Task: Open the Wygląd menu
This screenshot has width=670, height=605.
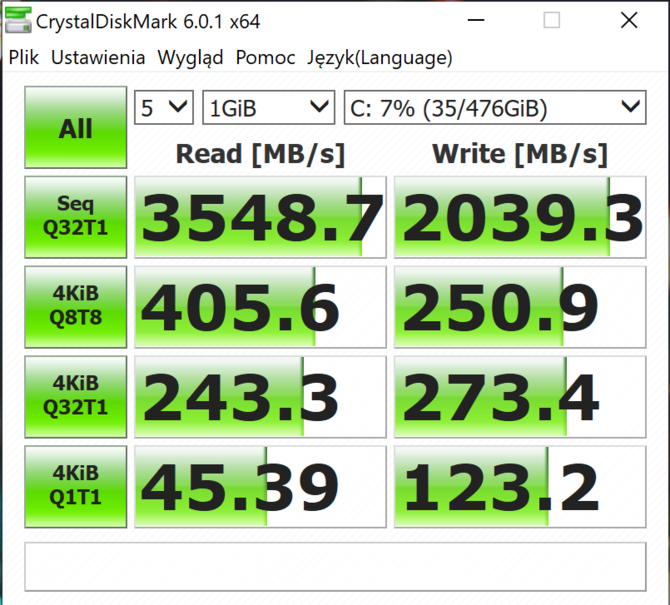Action: tap(190, 58)
